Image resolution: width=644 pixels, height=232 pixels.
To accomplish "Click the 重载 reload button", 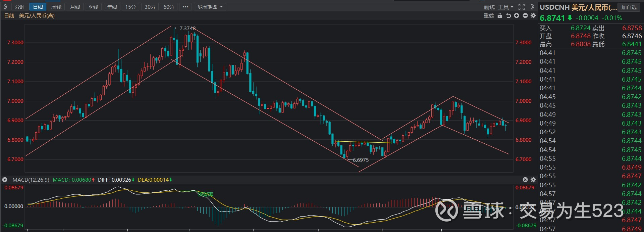I will point(488,16).
